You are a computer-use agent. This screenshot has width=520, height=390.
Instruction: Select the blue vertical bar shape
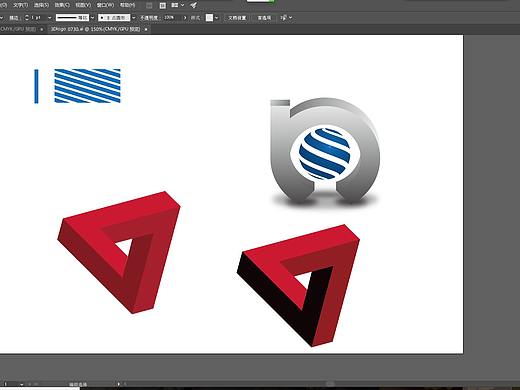point(36,86)
